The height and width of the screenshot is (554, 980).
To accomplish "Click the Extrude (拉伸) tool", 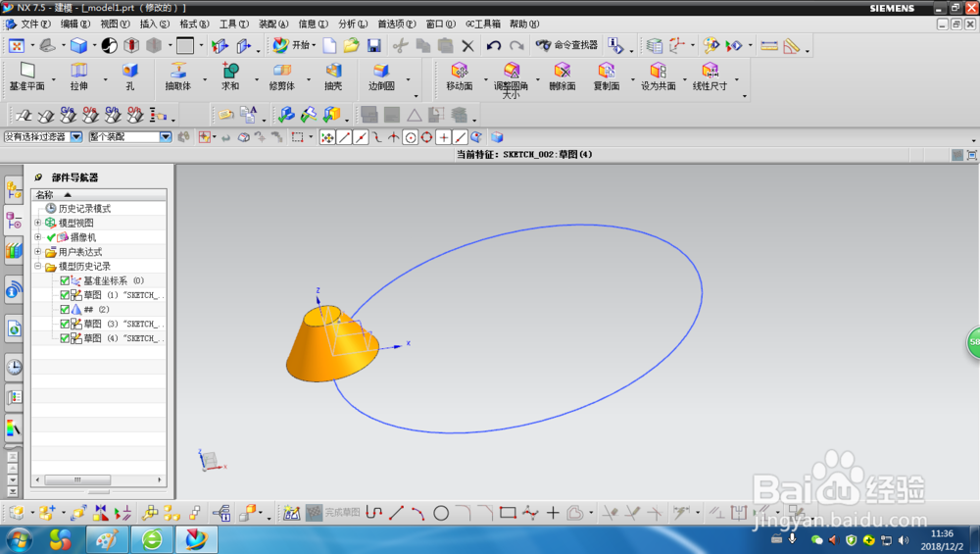I will [x=78, y=76].
